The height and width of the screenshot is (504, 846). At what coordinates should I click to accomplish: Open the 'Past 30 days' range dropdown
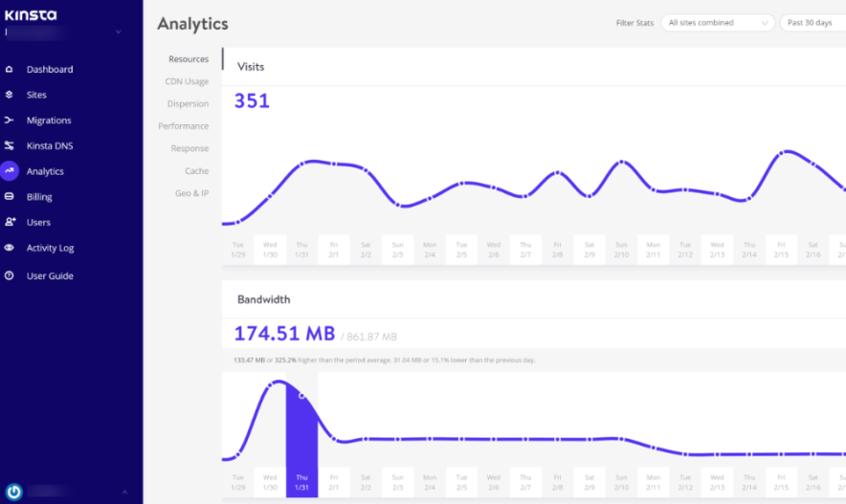click(x=812, y=23)
